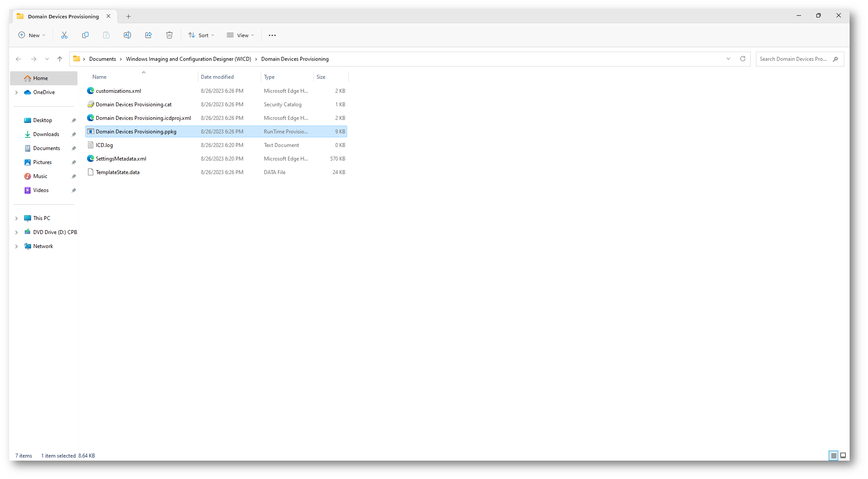Select Domain Devices Provisioning.icdproj.xml file name

[143, 118]
